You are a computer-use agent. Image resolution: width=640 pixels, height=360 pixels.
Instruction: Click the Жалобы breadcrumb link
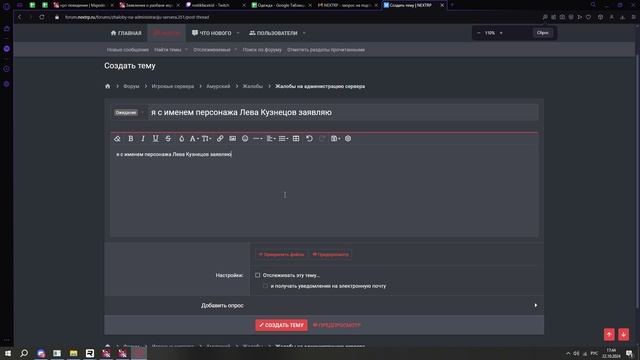[253, 87]
